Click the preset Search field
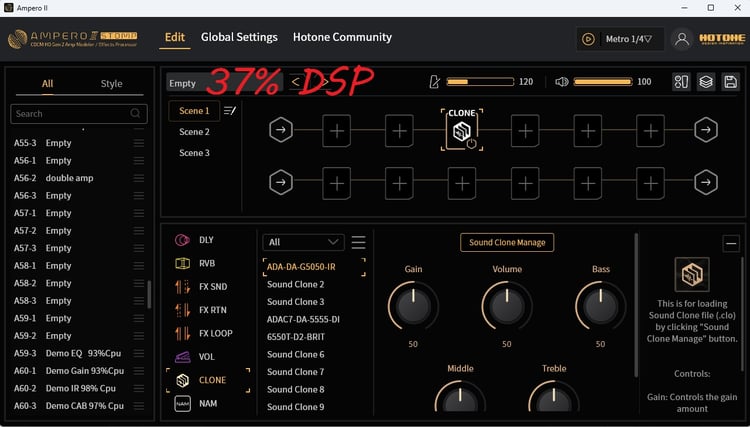 pos(79,114)
